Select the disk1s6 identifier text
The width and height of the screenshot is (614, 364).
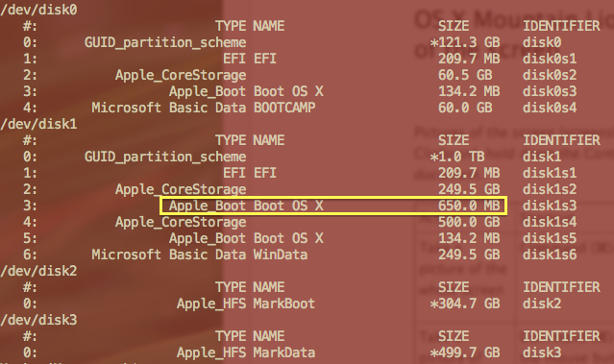(550, 255)
